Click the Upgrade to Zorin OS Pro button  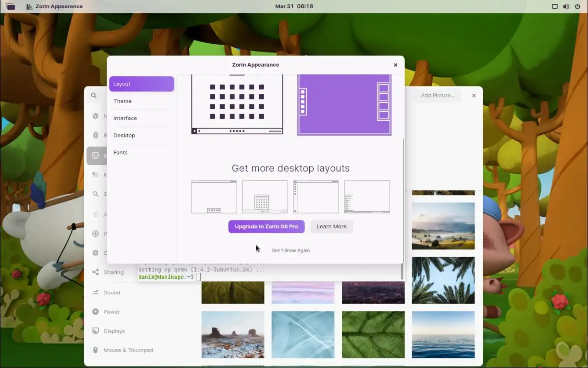click(x=266, y=226)
